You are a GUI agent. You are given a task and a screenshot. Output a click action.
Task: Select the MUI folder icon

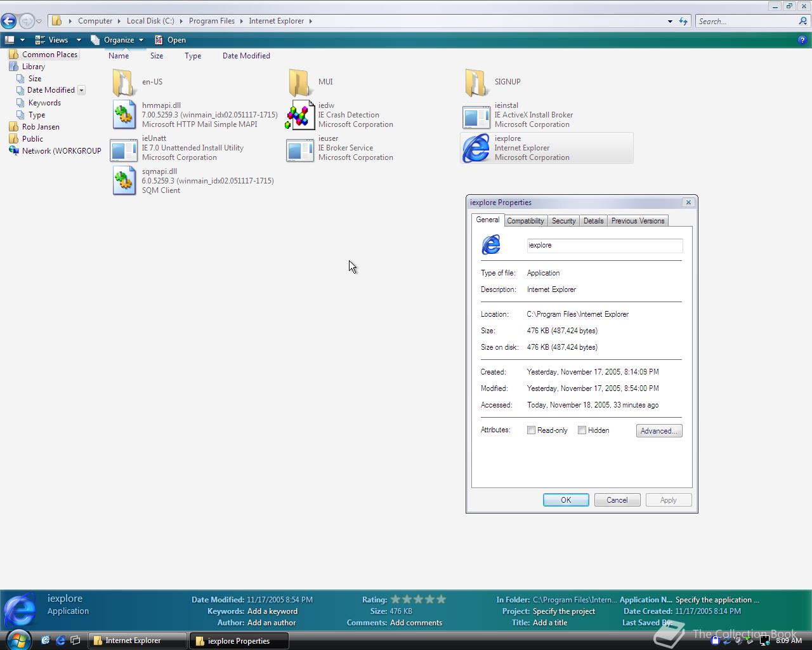click(299, 82)
